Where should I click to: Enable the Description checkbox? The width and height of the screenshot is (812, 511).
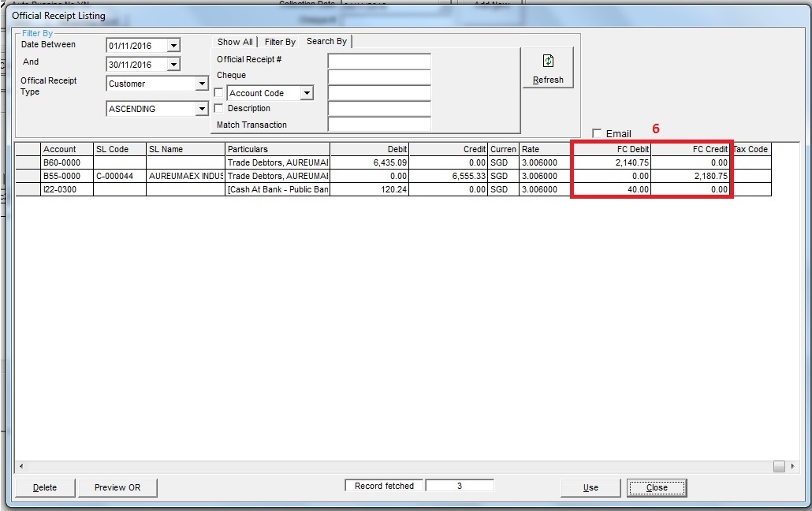tap(219, 109)
